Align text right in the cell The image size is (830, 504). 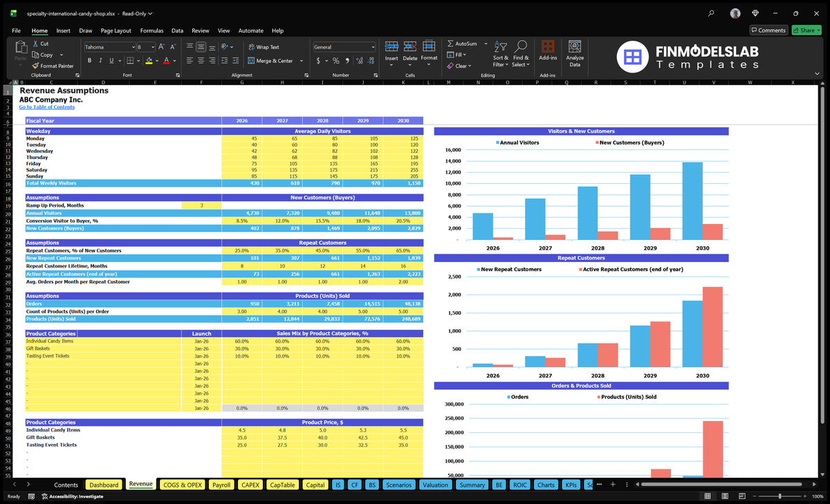pyautogui.click(x=212, y=61)
